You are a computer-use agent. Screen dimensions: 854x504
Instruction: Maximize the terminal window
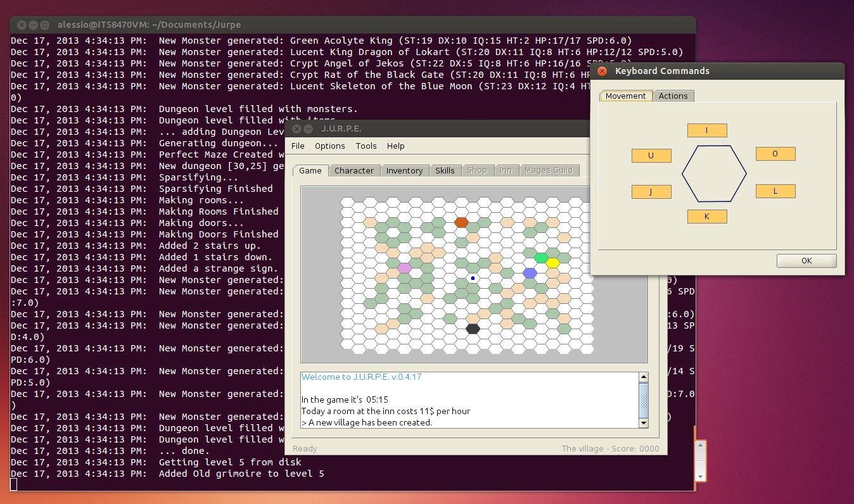click(x=44, y=25)
